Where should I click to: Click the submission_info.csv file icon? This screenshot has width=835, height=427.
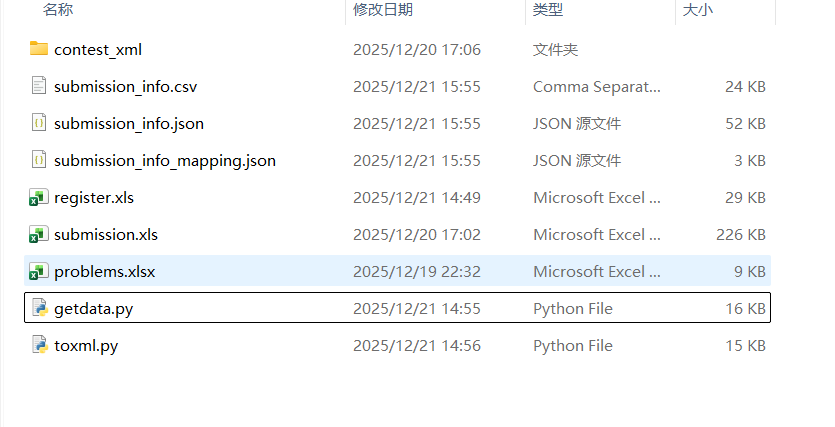[39, 86]
